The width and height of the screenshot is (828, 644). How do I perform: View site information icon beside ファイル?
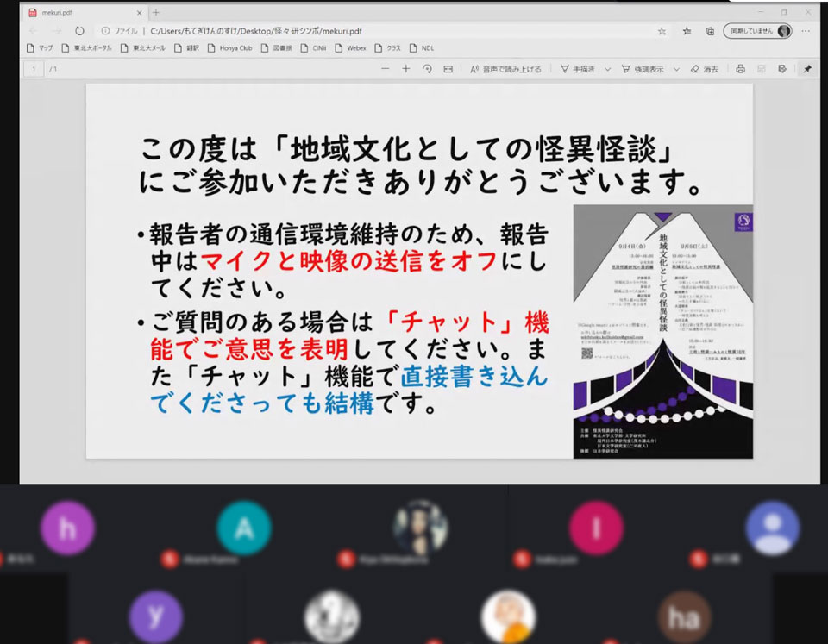pos(105,31)
